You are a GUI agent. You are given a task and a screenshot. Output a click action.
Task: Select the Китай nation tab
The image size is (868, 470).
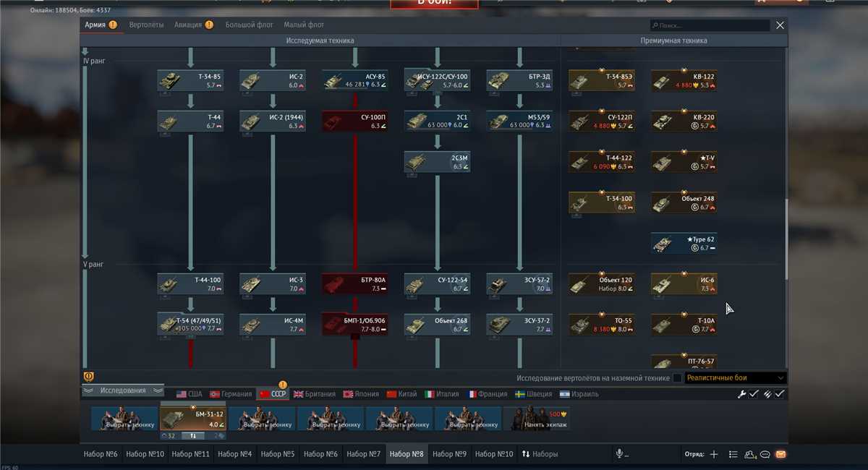[x=402, y=394]
